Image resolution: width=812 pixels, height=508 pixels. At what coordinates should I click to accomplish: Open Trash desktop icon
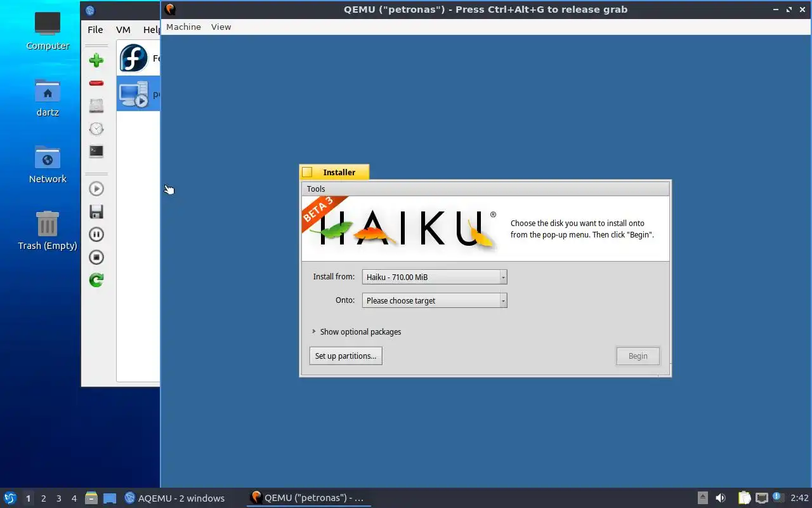[48, 231]
